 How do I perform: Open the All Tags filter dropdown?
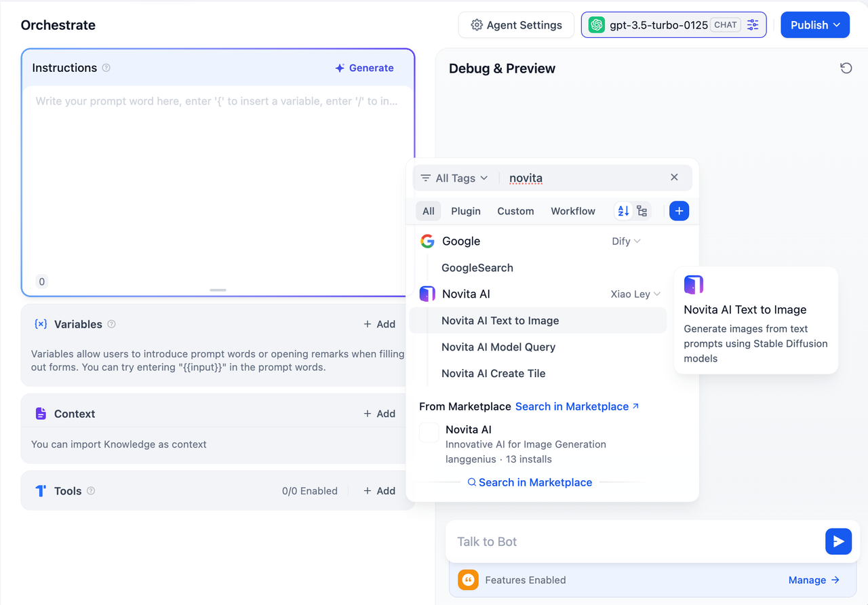(454, 178)
